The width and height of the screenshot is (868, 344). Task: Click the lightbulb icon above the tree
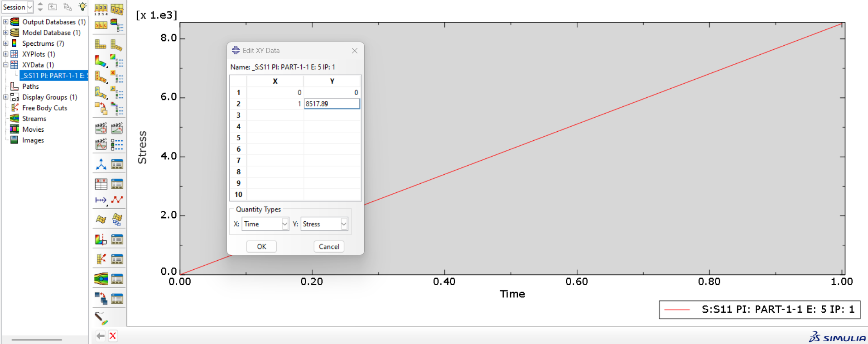[82, 7]
